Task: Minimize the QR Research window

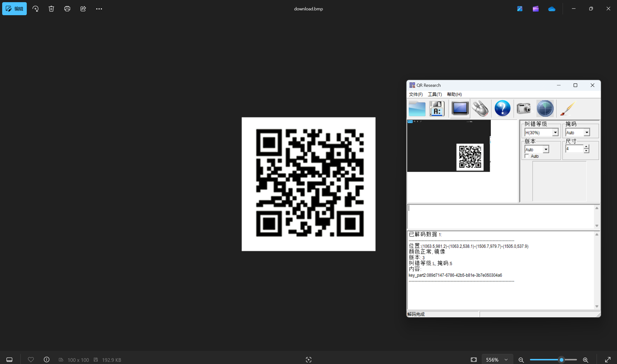Action: [559, 85]
